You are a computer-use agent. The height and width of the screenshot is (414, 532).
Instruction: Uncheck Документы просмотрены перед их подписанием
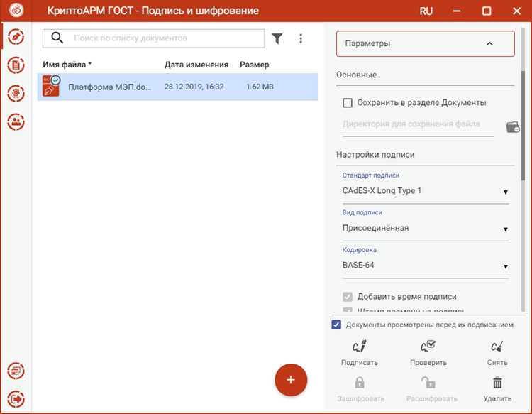coord(336,325)
